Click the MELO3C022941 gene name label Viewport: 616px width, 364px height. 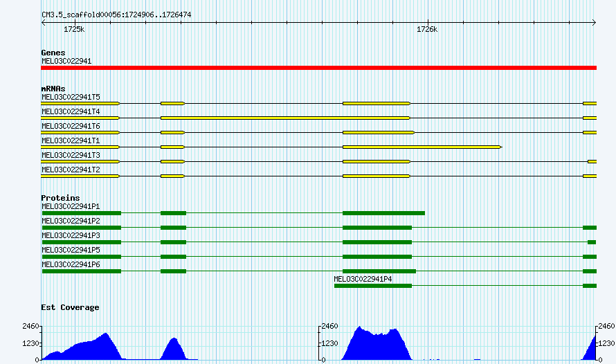[x=66, y=62]
